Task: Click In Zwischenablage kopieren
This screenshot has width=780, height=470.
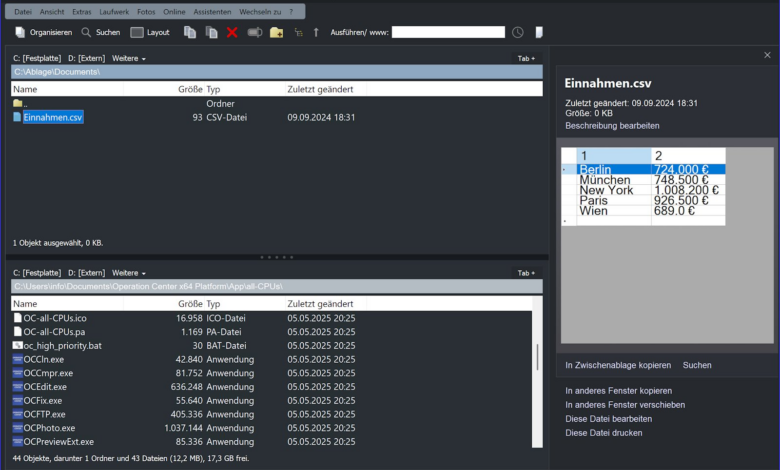Action: 618,365
